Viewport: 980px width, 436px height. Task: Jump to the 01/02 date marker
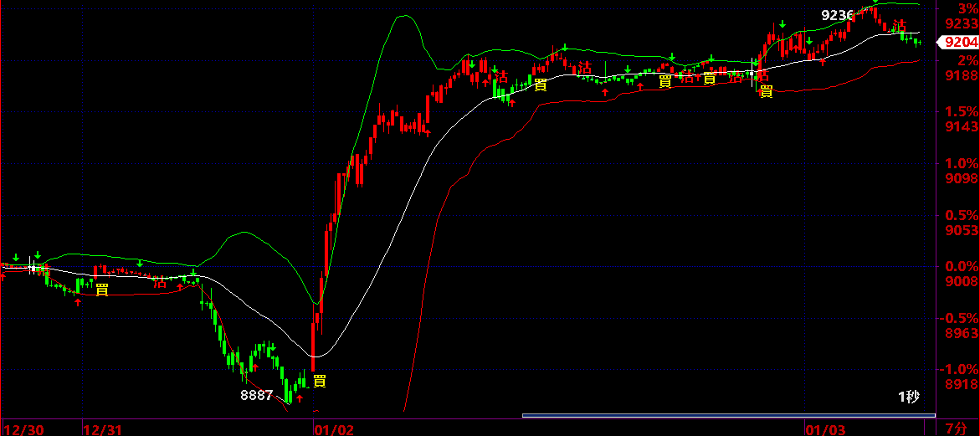(333, 429)
